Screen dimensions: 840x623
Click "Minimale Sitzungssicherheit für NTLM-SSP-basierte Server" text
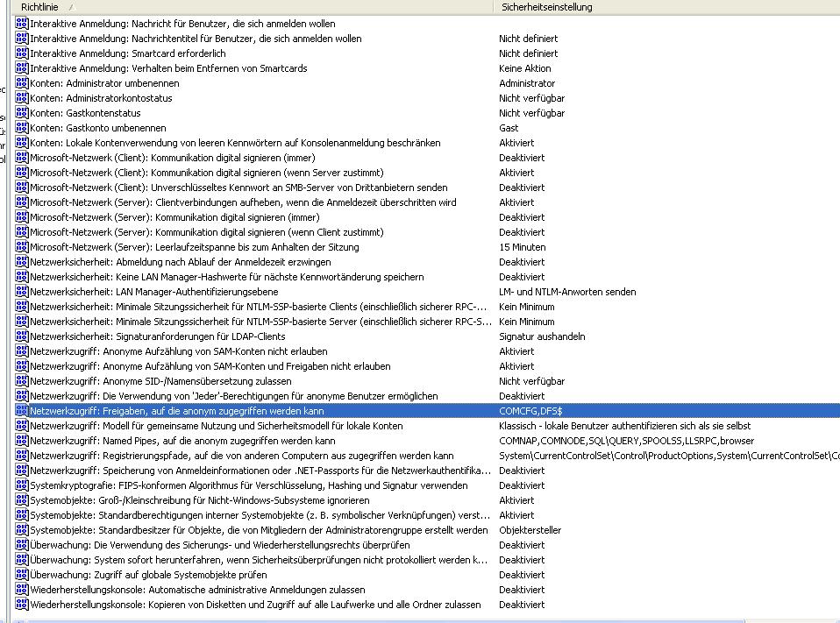tap(260, 322)
